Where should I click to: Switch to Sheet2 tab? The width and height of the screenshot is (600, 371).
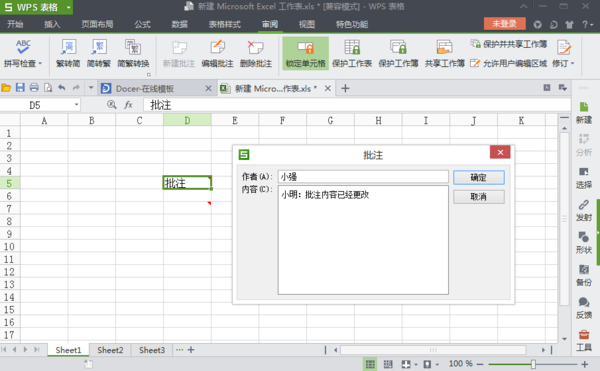coord(110,350)
